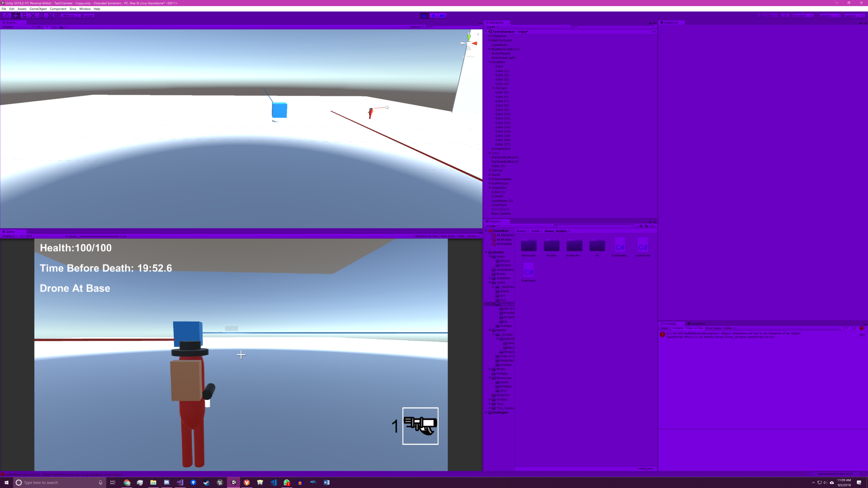Image resolution: width=868 pixels, height=488 pixels.
Task: Toggle Maximize On Play in the Game view
Action: click(x=426, y=236)
